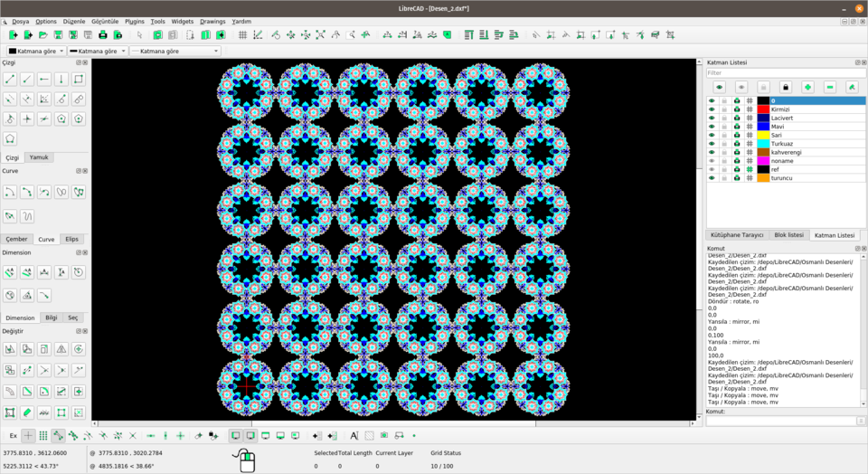Switch to the Elips tab
Screen dimensions: 868x474
coord(72,239)
